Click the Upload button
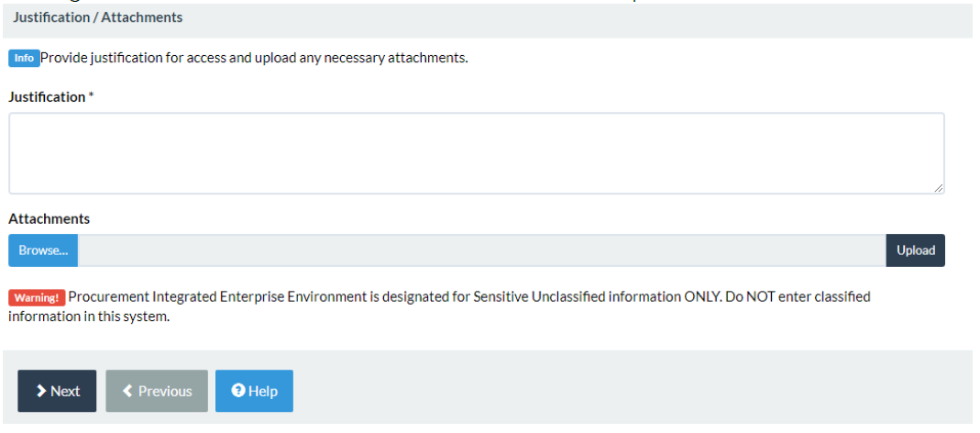980x433 pixels. [916, 250]
